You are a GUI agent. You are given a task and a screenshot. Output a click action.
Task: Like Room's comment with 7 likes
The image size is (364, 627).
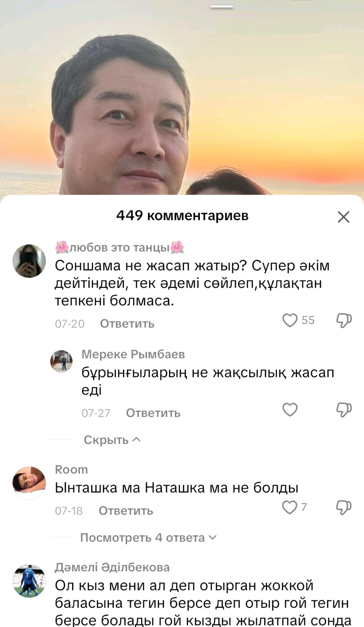[290, 507]
